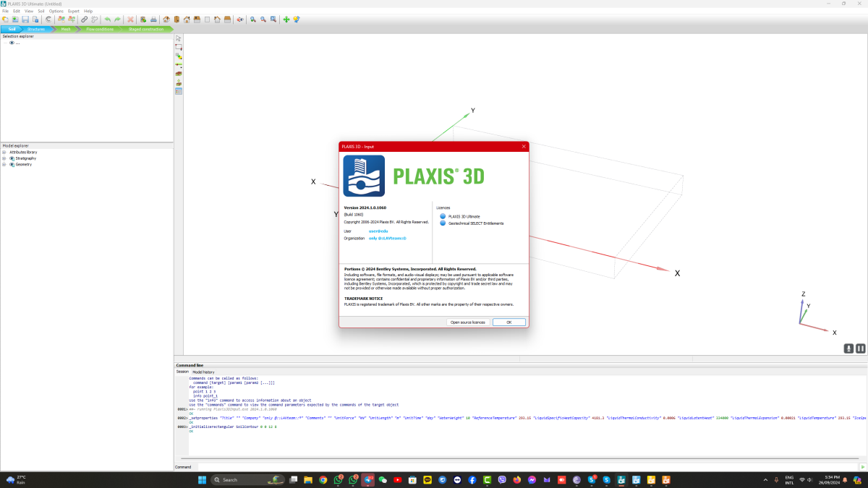This screenshot has height=488, width=868.
Task: Select the Redo arrow icon
Action: pos(117,20)
